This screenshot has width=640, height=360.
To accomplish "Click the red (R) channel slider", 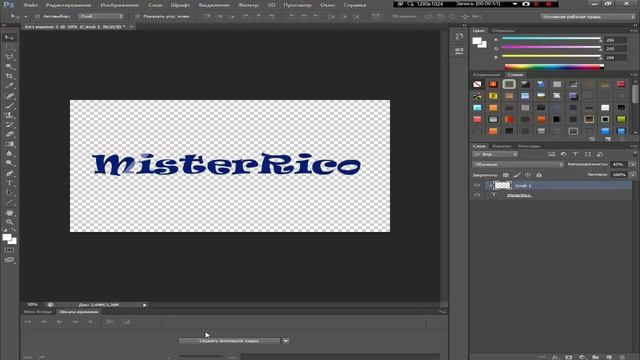I will coord(551,39).
